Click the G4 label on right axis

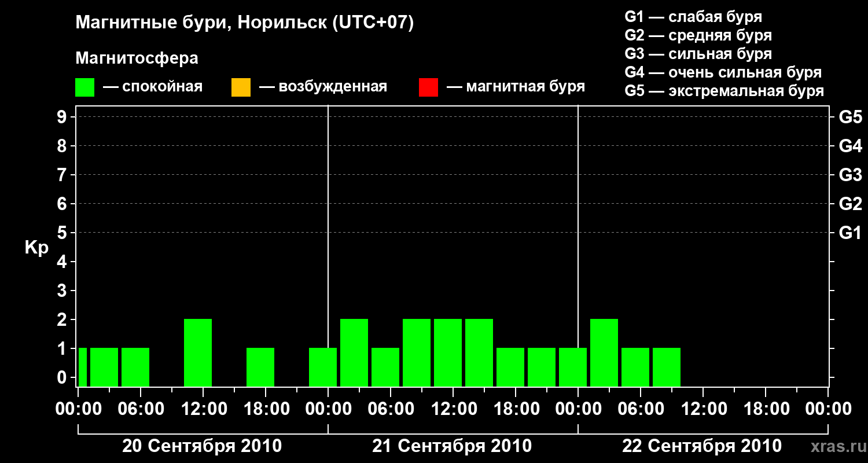pyautogui.click(x=850, y=146)
